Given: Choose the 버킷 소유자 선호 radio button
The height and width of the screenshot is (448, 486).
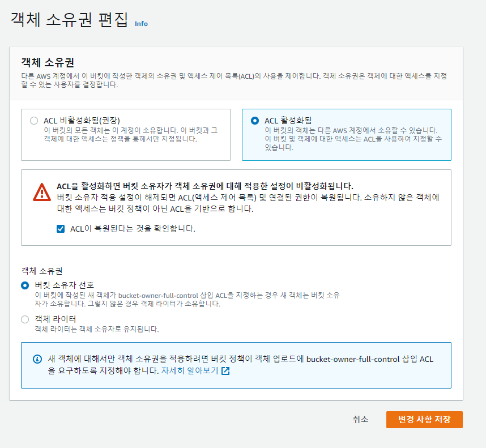Looking at the screenshot, I should pos(25,285).
